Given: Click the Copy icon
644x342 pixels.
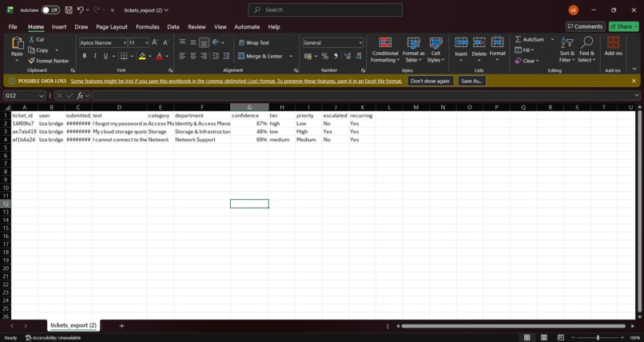Looking at the screenshot, I should (32, 50).
